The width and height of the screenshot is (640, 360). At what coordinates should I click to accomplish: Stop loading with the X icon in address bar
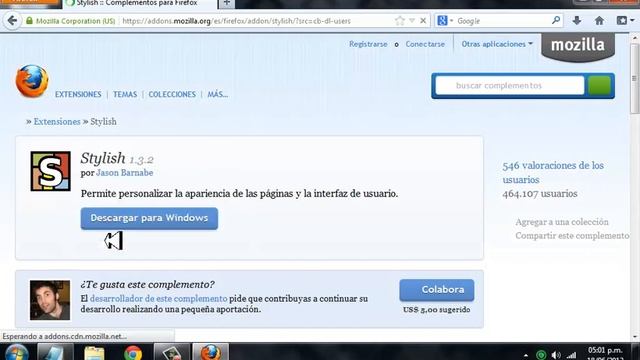pos(423,20)
